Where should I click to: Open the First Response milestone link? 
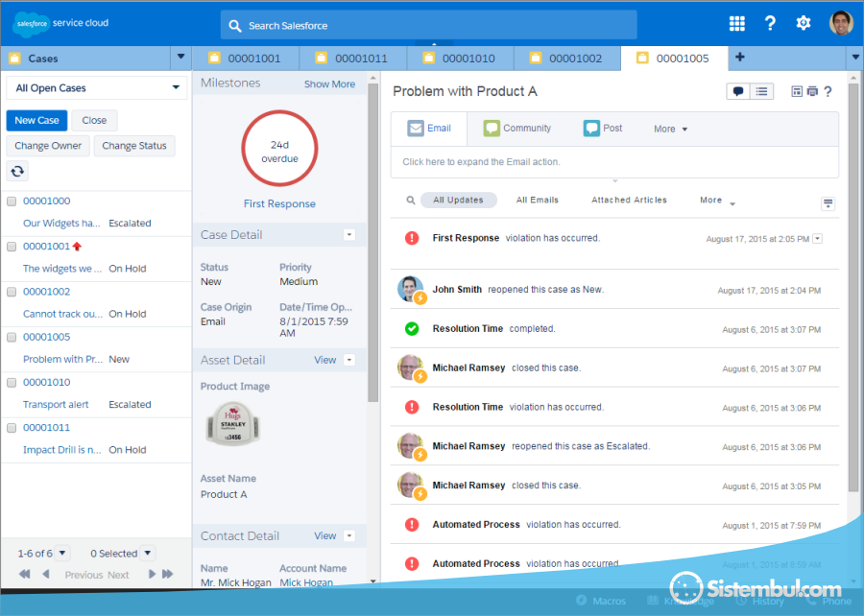(x=279, y=203)
